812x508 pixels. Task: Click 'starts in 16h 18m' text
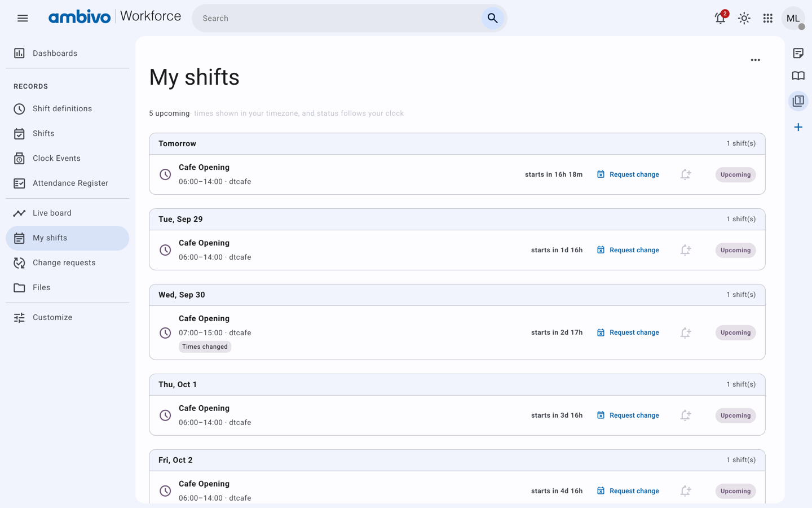(x=554, y=174)
